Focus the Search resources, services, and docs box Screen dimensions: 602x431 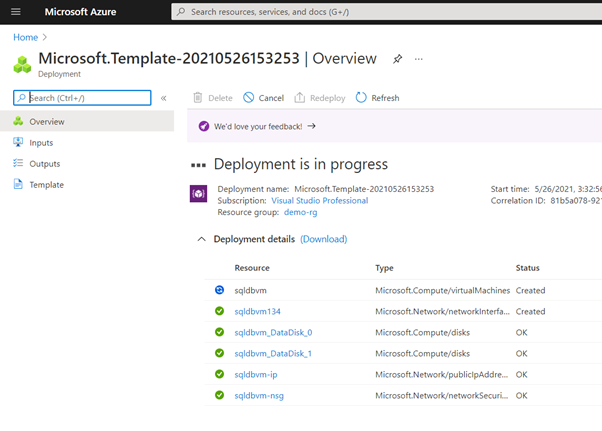pos(386,12)
